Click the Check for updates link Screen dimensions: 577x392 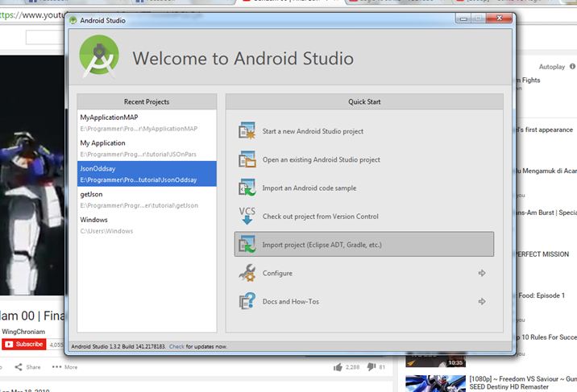(x=176, y=346)
